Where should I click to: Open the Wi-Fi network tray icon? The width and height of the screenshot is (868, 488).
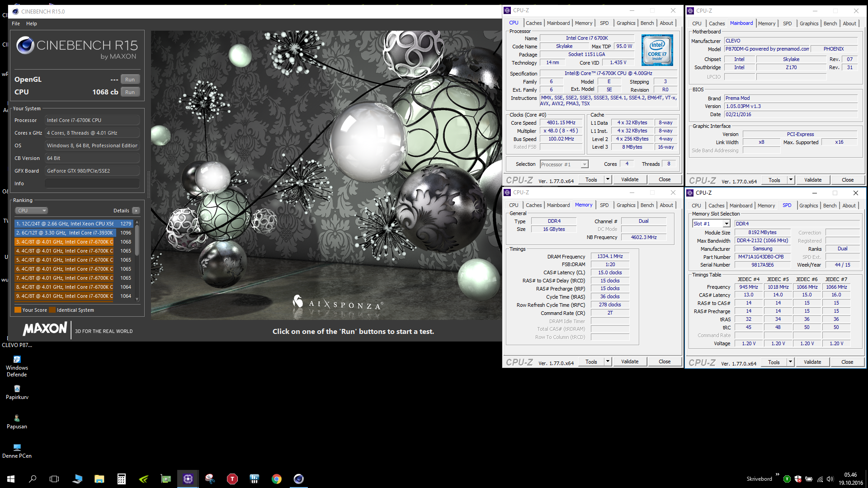(x=820, y=479)
